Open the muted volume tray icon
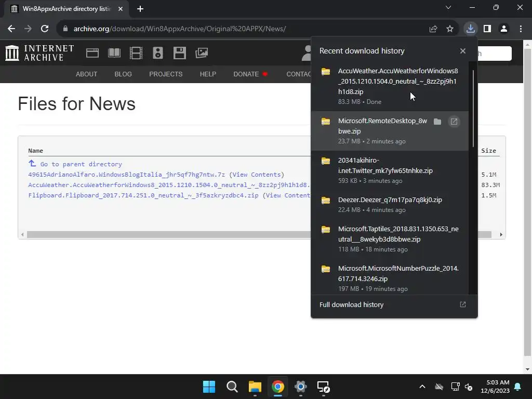 point(469,387)
